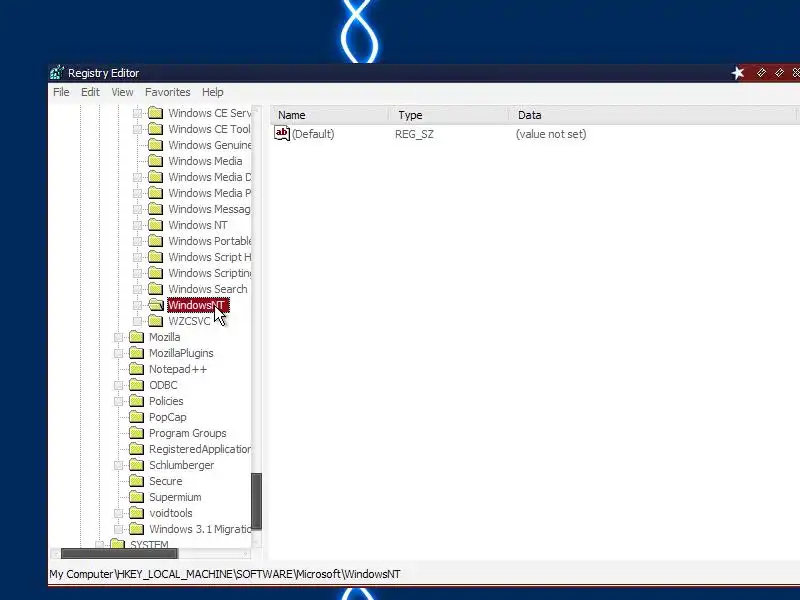Select the Windows 3.1 Migratio key label
This screenshot has height=600, width=800.
(x=200, y=529)
